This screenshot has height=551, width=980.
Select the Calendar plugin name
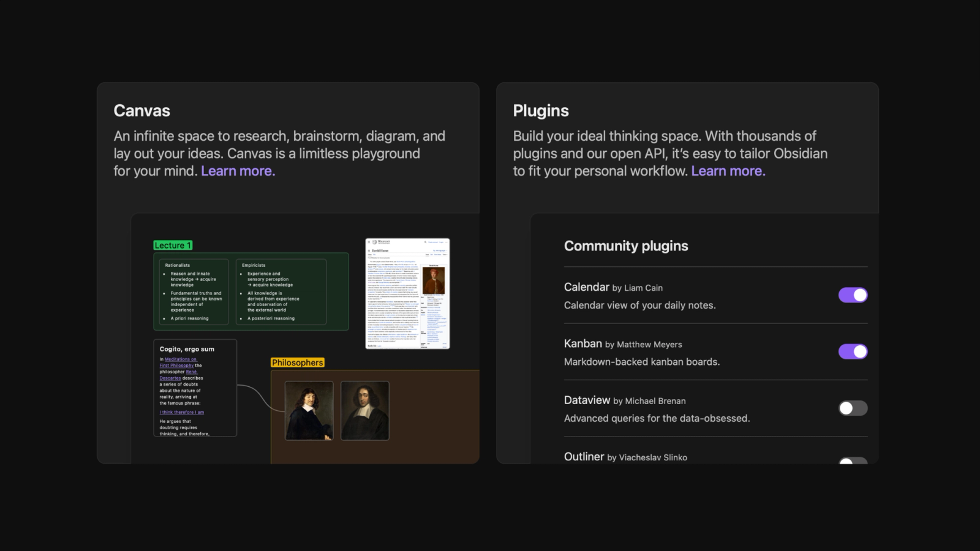pyautogui.click(x=586, y=287)
